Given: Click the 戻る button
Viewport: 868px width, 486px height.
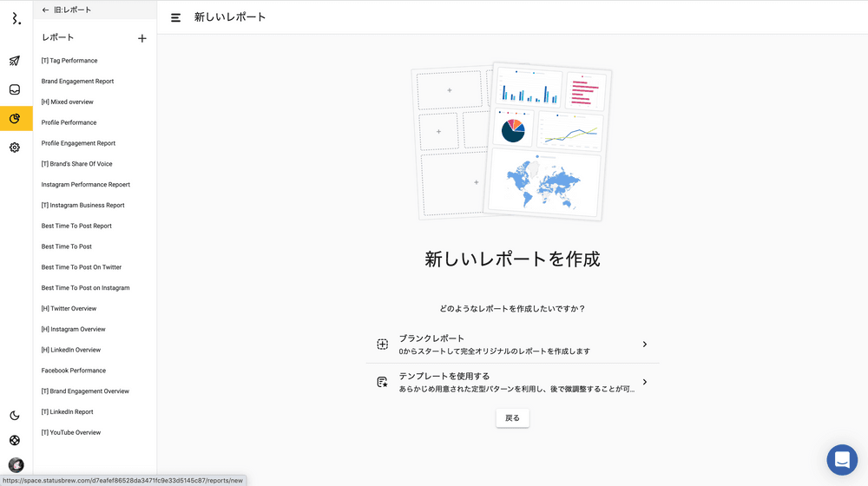Looking at the screenshot, I should (512, 418).
